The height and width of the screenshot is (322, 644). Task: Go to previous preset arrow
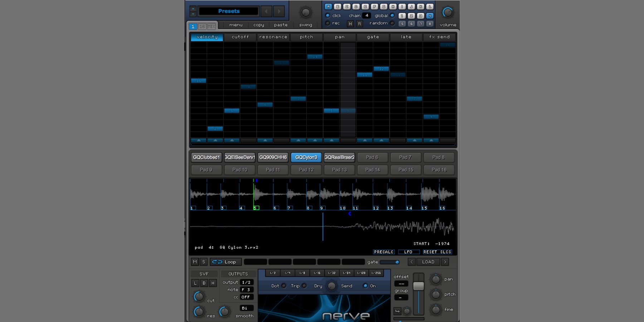[266, 11]
